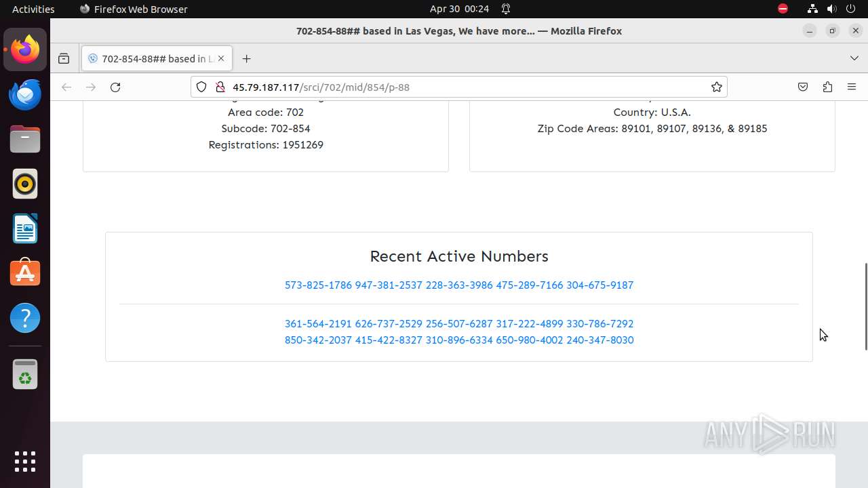Reload the current page
This screenshot has width=868, height=488.
(115, 87)
